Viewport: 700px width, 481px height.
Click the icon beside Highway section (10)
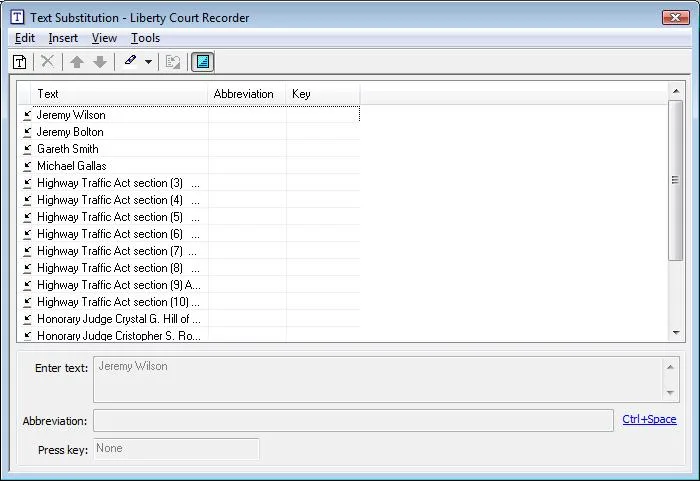[27, 302]
